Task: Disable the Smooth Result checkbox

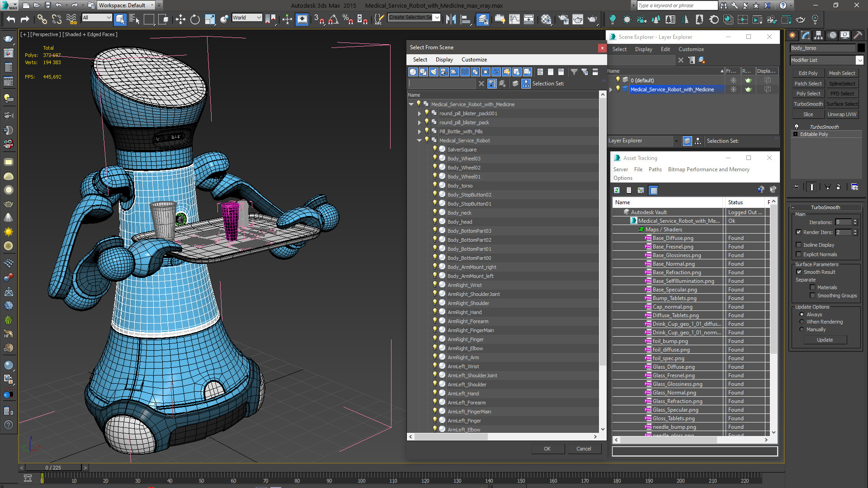Action: [x=799, y=272]
